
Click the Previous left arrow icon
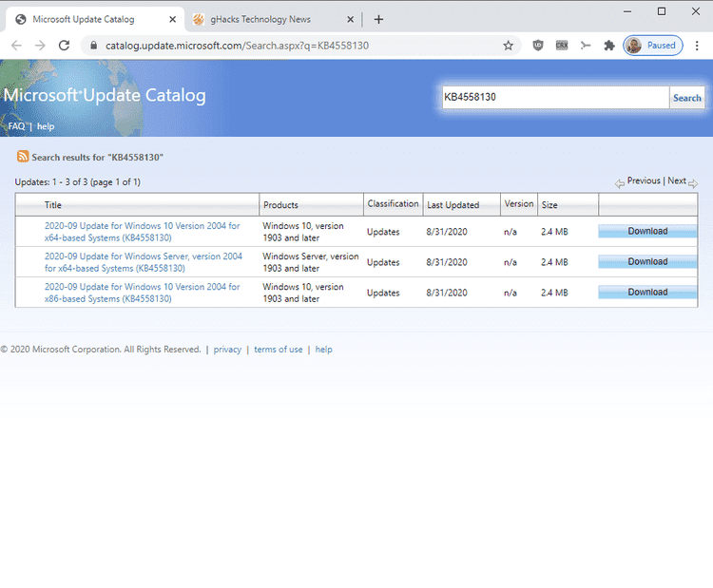point(619,184)
